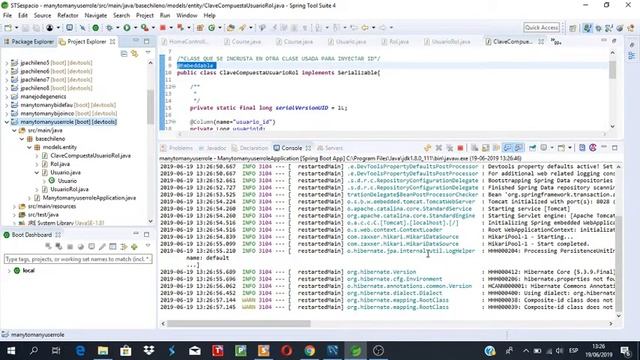
Task: Select manejodegenerics project in explorer
Action: pos(43,97)
